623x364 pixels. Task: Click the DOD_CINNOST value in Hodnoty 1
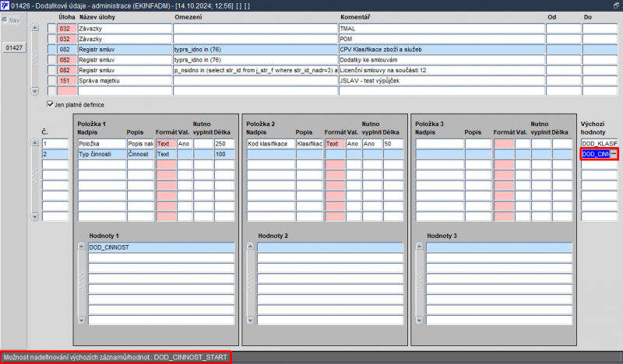click(x=160, y=247)
